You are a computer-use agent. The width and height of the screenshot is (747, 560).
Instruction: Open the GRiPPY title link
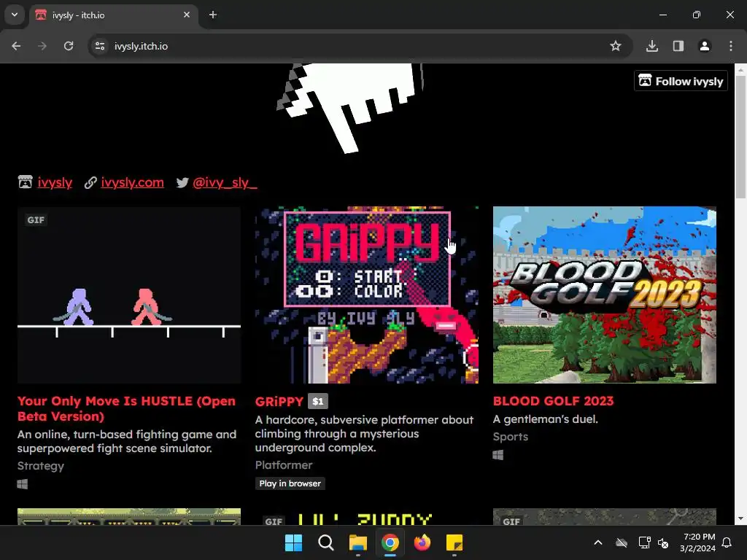click(x=279, y=402)
